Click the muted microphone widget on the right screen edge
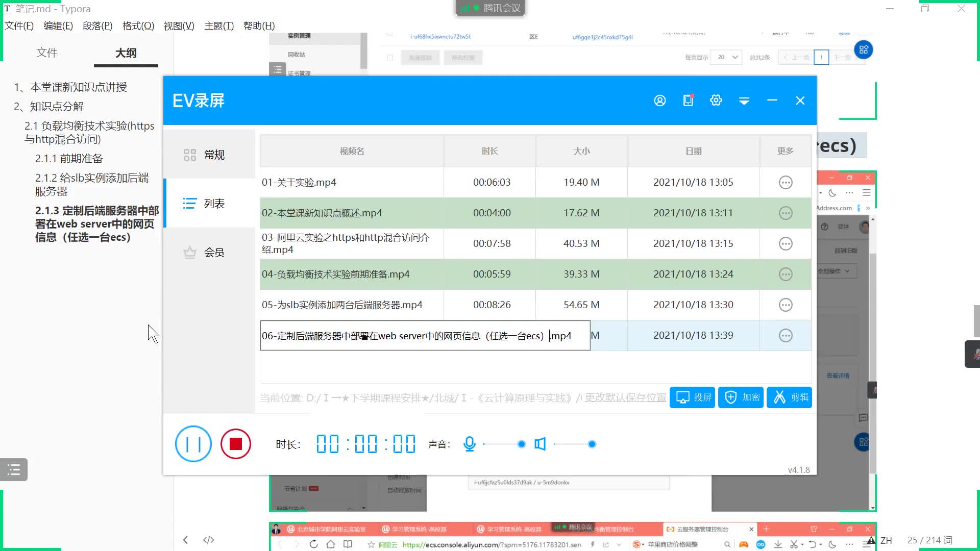Image resolution: width=980 pixels, height=551 pixels. click(x=973, y=354)
